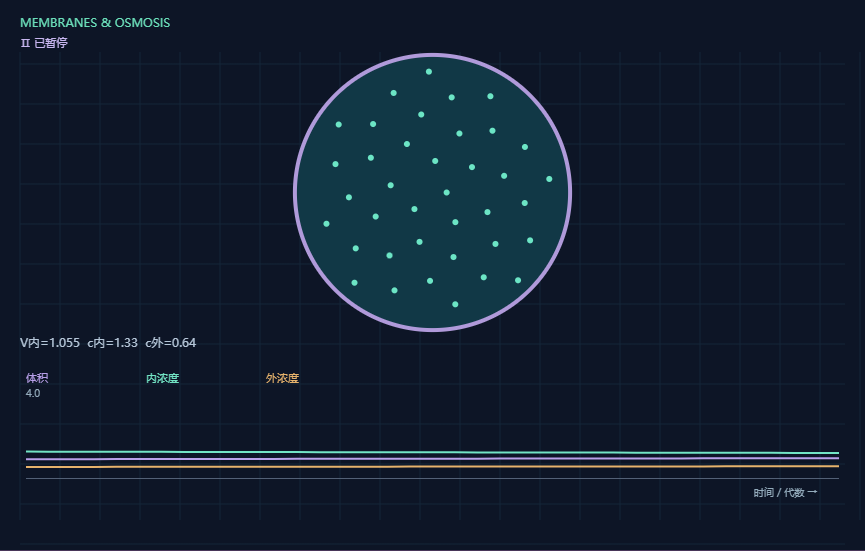The width and height of the screenshot is (865, 551).
Task: Open the MEMBRANES & OSMOSIS title
Action: tap(95, 23)
